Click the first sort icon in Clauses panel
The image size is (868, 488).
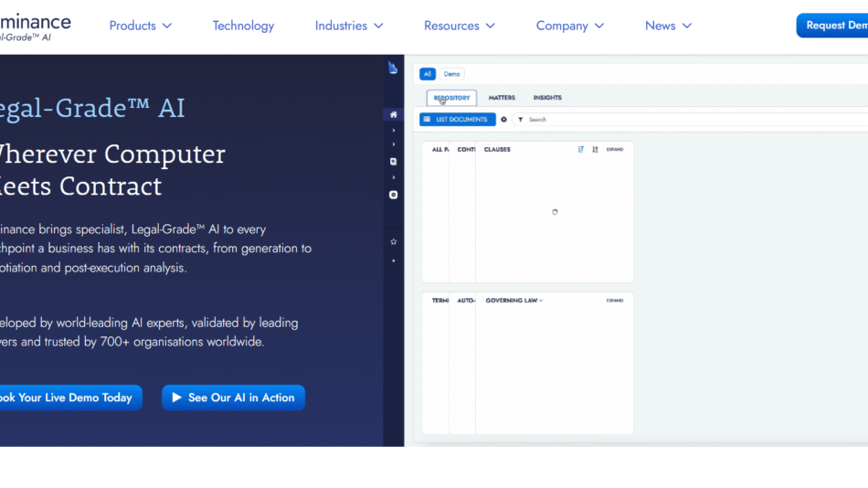(581, 149)
